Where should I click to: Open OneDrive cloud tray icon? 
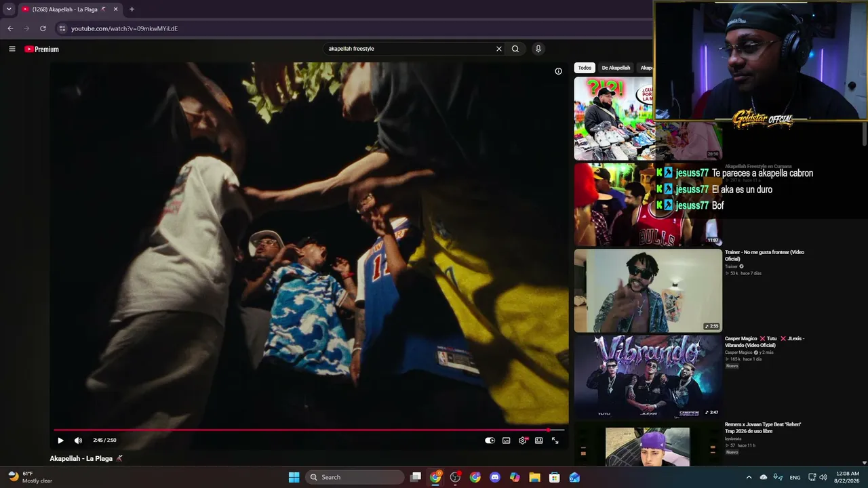click(x=764, y=477)
